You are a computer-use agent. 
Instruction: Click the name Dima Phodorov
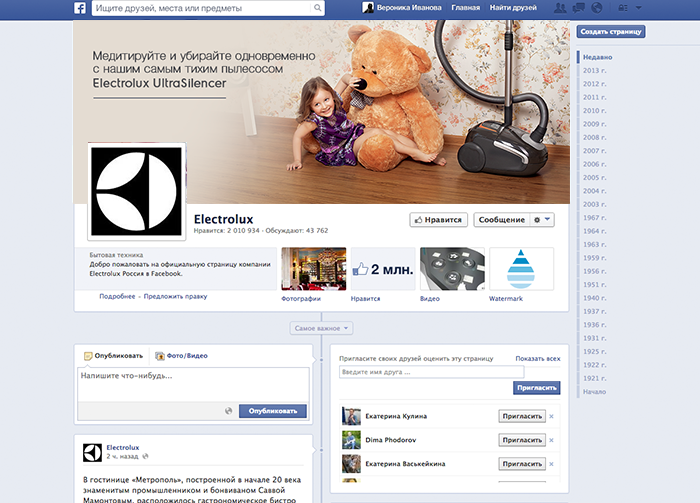pyautogui.click(x=391, y=440)
